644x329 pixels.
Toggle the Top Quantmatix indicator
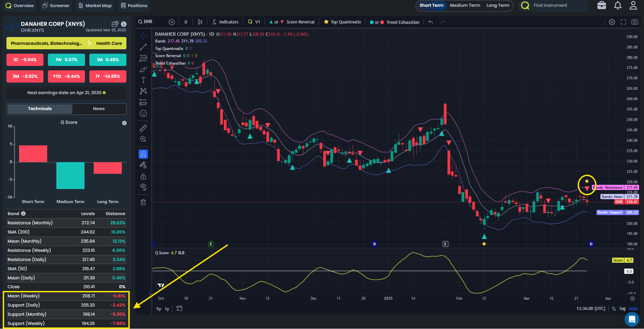[x=343, y=22]
